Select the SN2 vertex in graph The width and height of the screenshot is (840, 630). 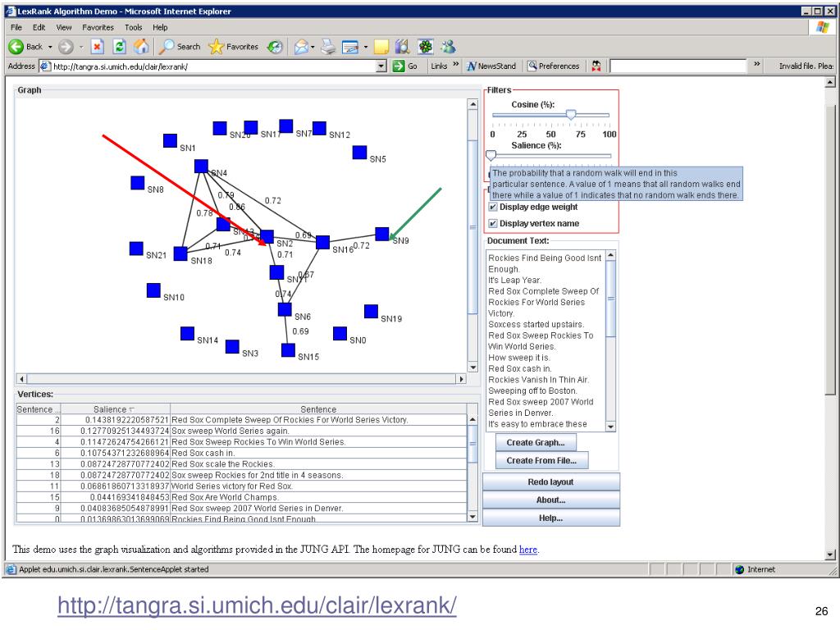click(x=267, y=236)
